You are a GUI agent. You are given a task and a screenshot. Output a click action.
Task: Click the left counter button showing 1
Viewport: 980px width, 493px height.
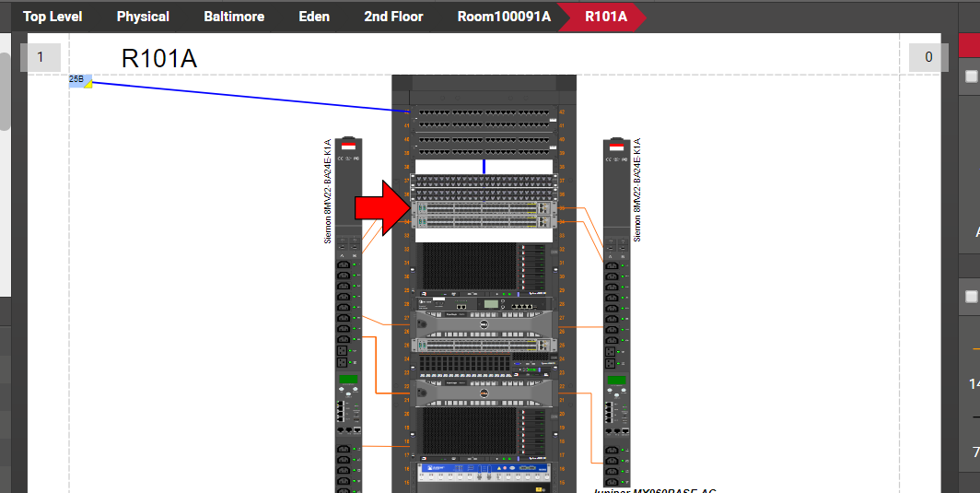pos(40,57)
